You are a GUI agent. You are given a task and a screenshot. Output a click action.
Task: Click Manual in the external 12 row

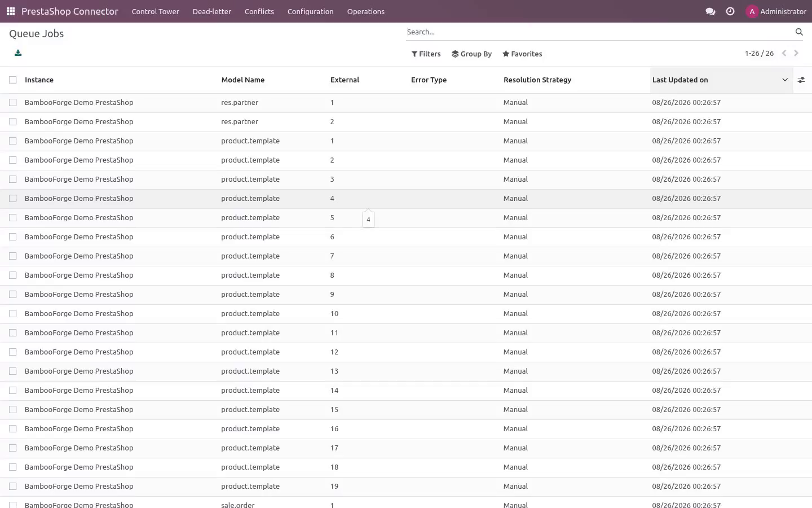pyautogui.click(x=515, y=352)
